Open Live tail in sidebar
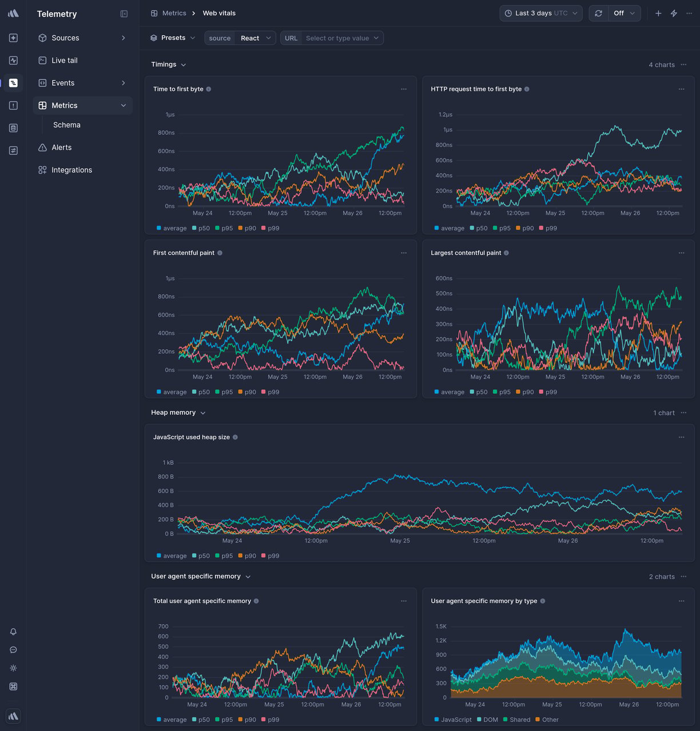This screenshot has width=700, height=731. 82,60
